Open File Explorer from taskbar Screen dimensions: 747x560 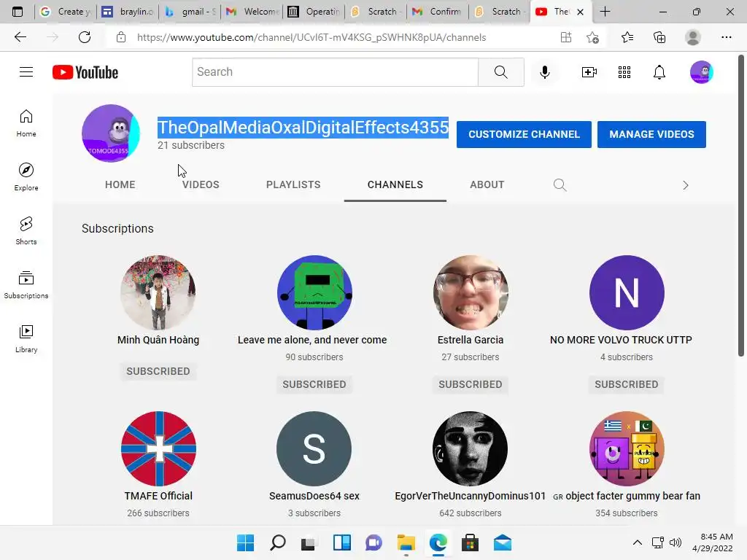406,542
